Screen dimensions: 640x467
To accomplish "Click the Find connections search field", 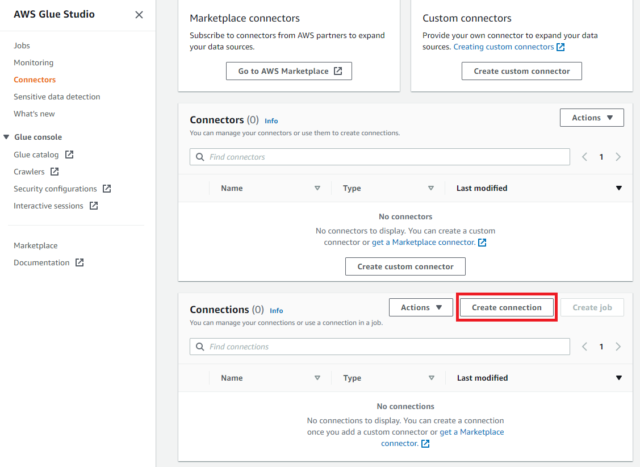I will click(x=380, y=347).
